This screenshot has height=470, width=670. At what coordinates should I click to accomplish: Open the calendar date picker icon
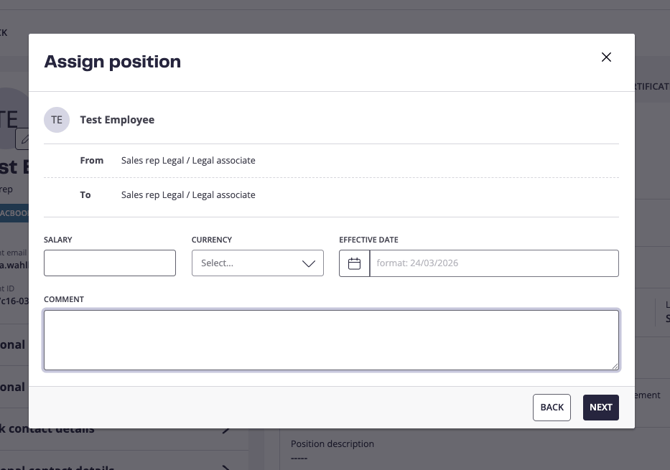coord(354,263)
